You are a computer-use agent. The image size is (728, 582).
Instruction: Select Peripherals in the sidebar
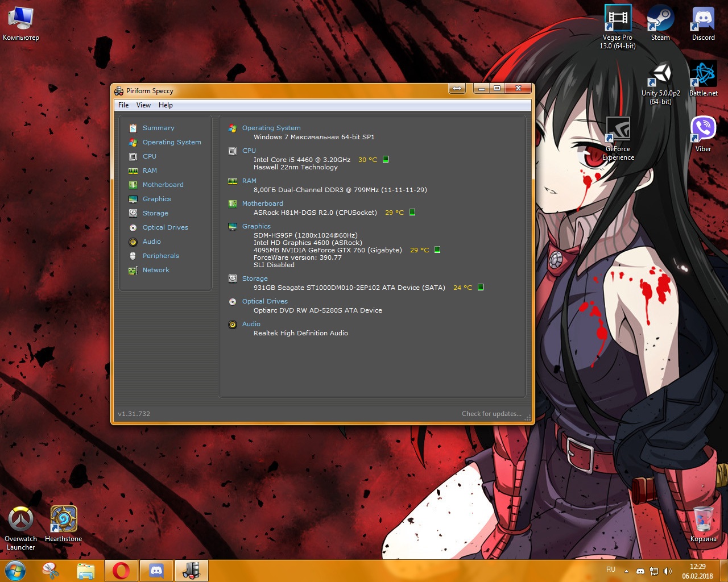click(x=160, y=256)
